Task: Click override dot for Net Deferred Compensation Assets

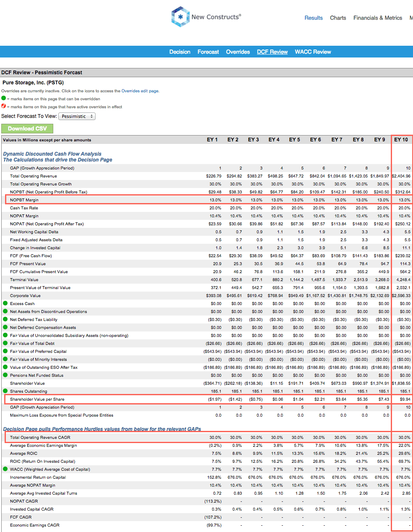Action: 5,327
